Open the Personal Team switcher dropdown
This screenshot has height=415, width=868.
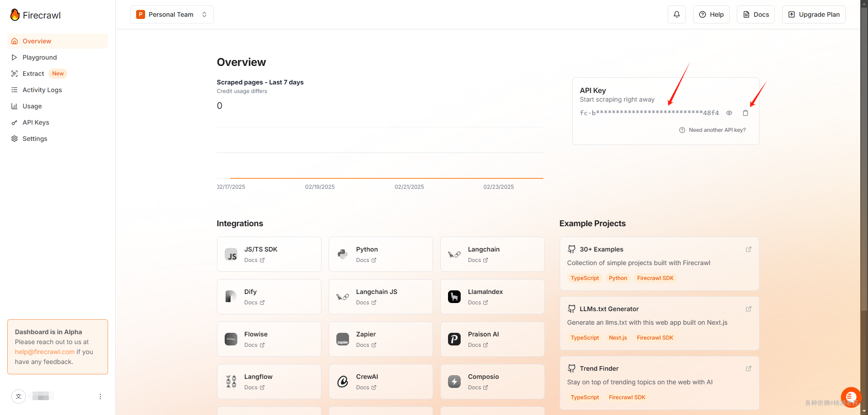click(172, 14)
